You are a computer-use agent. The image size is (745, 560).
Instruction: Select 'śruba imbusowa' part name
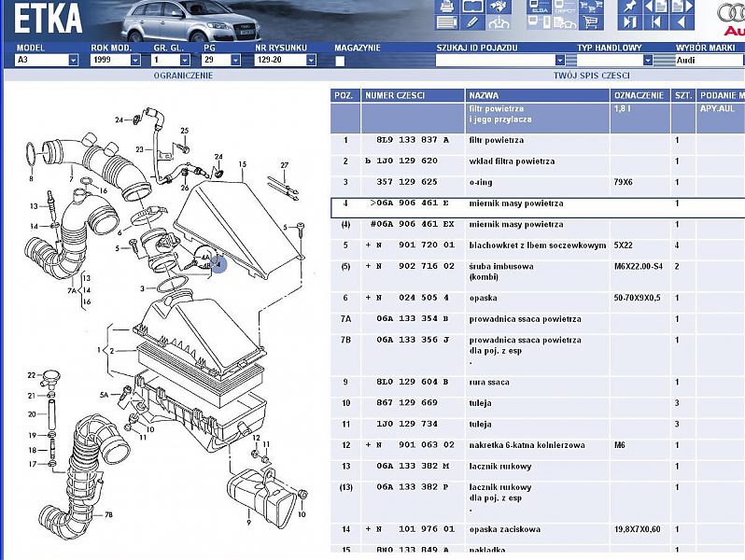pyautogui.click(x=501, y=266)
